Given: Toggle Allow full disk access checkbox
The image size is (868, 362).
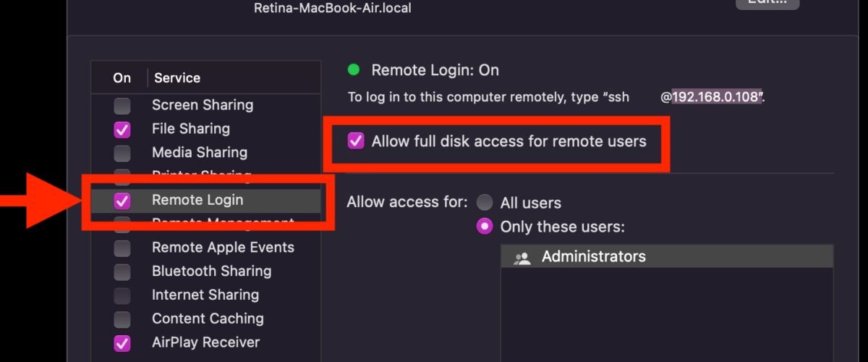Looking at the screenshot, I should 356,141.
